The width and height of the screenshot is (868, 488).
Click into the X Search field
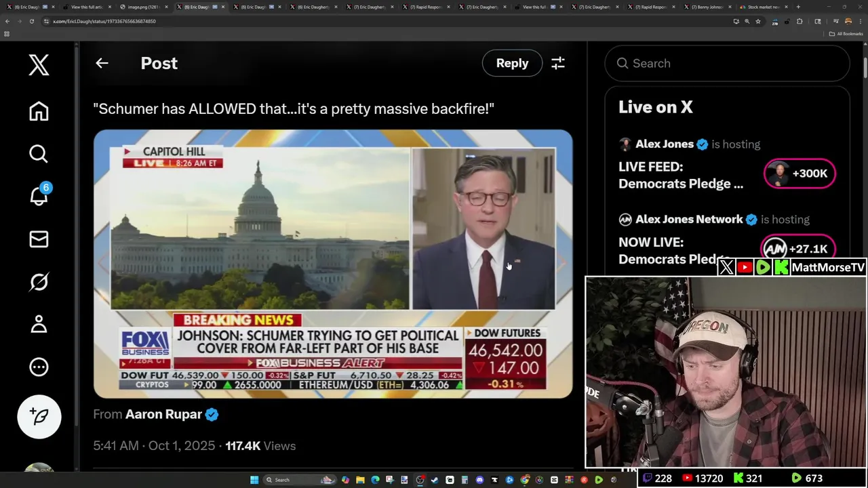(727, 63)
